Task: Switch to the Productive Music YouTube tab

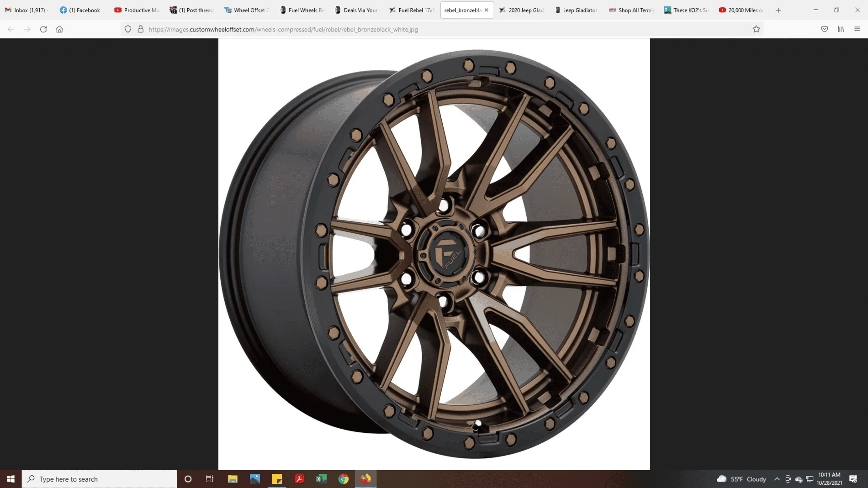Action: [137, 10]
